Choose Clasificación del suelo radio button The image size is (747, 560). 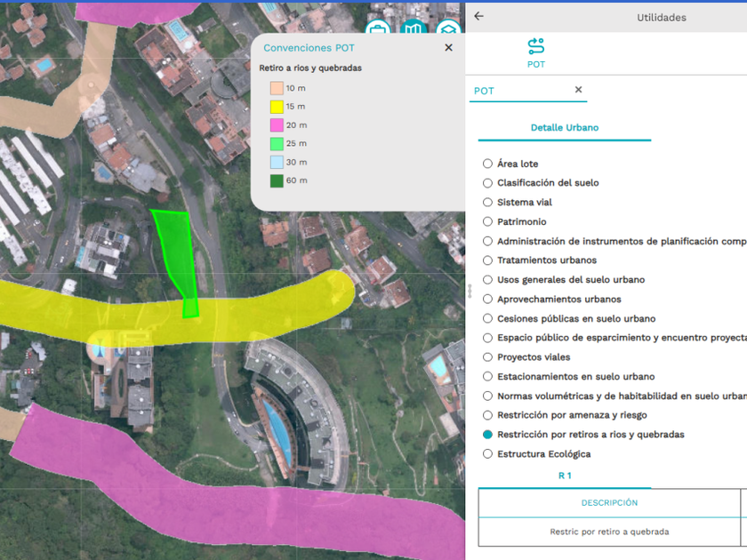pyautogui.click(x=487, y=183)
